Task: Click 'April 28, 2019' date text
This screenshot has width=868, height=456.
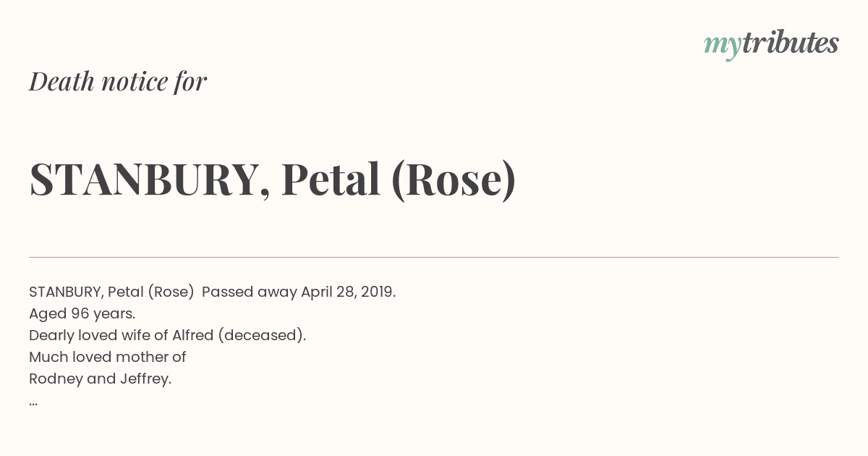Action: [348, 292]
